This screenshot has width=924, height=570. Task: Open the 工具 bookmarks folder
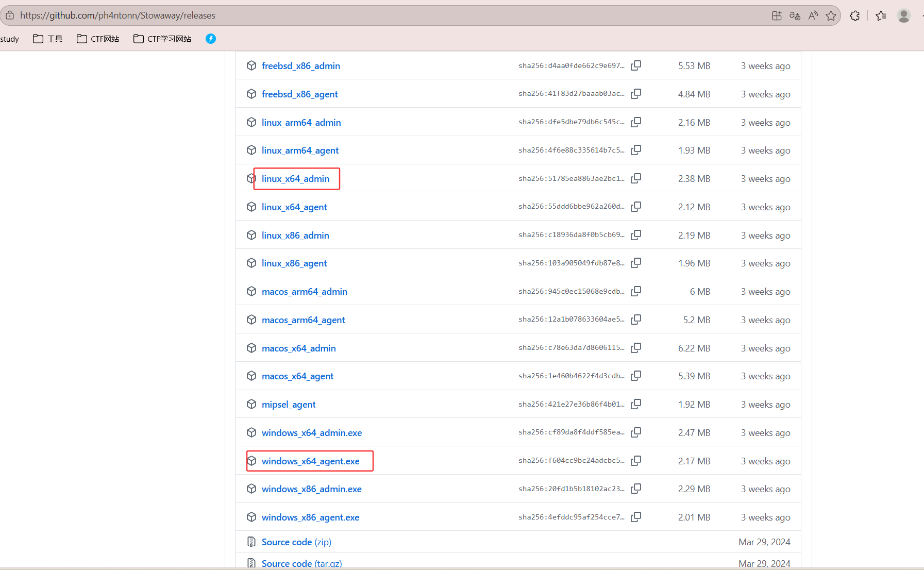[x=48, y=39]
